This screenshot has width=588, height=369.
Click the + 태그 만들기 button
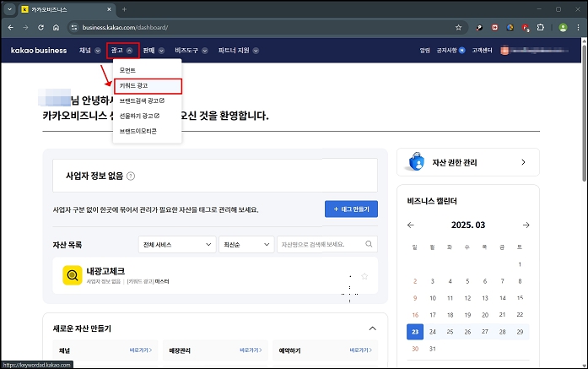click(x=351, y=209)
